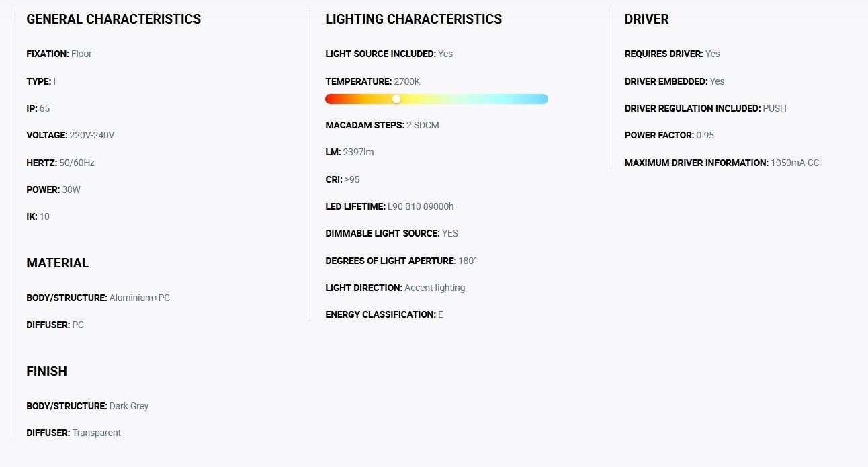This screenshot has height=467, width=868.
Task: Click the CRI value >95
Action: click(x=352, y=179)
